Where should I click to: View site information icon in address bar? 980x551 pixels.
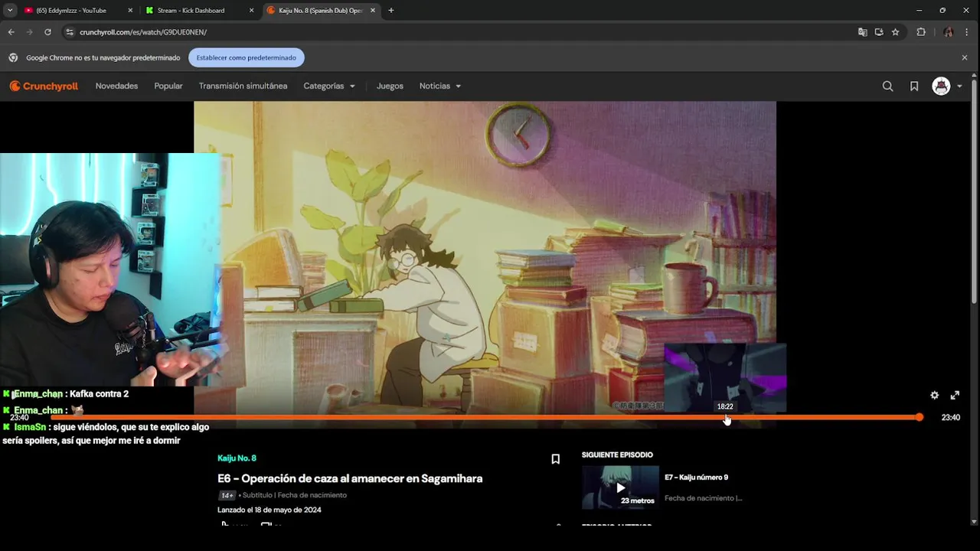[70, 32]
